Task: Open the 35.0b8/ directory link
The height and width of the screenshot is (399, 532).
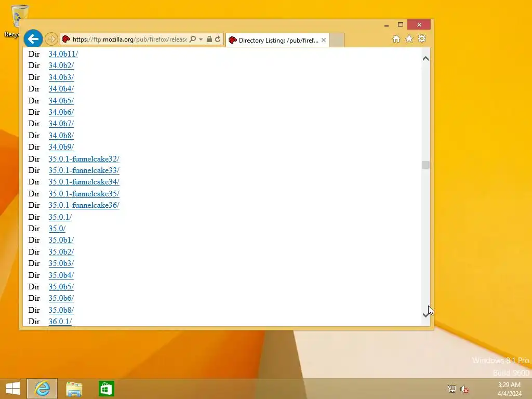Action: coord(61,310)
